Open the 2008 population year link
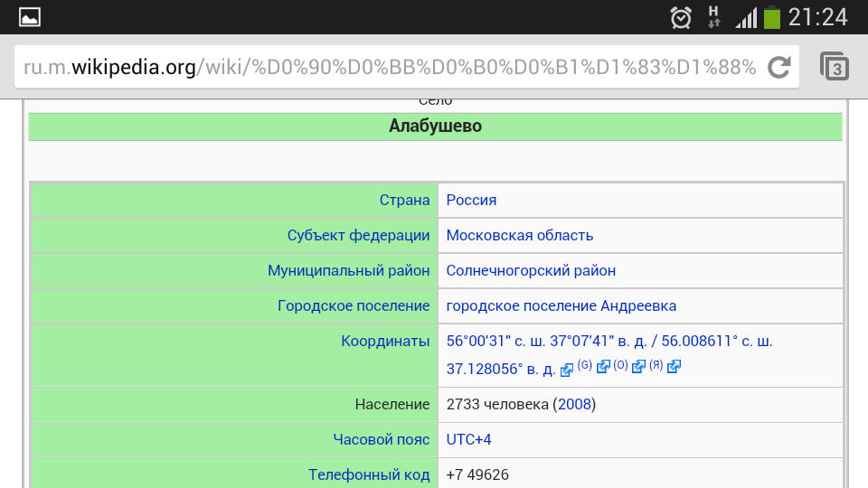This screenshot has height=488, width=868. point(574,404)
